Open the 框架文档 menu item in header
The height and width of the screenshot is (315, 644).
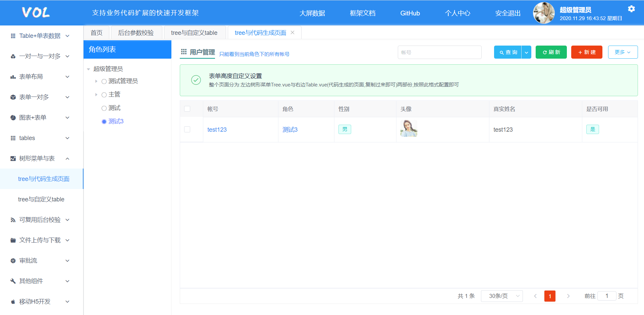pyautogui.click(x=362, y=13)
